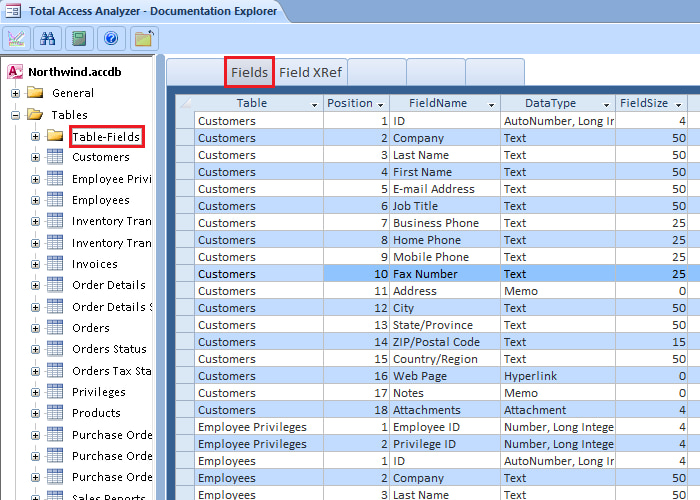Click the folder open toolbar icon

pos(144,39)
